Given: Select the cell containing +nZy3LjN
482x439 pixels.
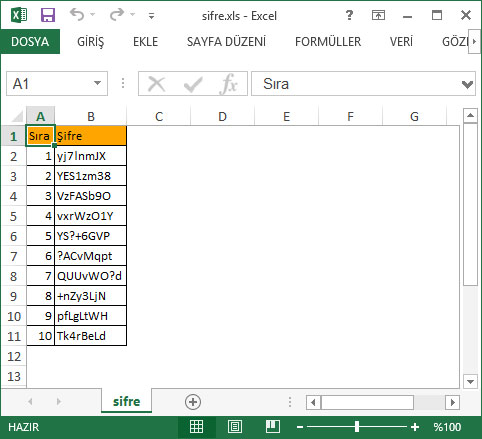Looking at the screenshot, I should 90,296.
